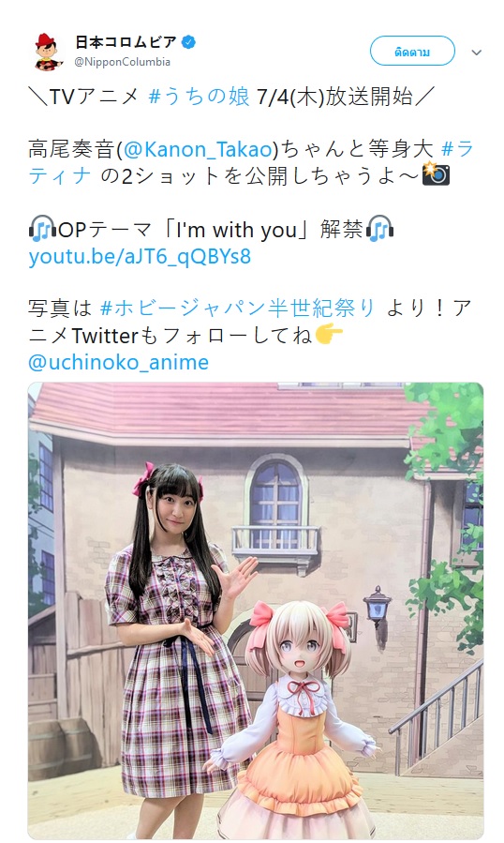The width and height of the screenshot is (504, 843).
Task: Click the camera flash emoji
Action: 436,174
